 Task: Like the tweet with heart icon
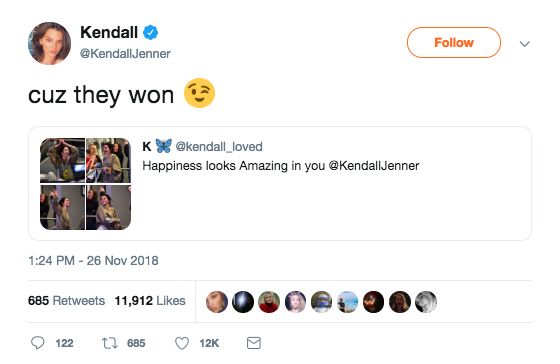pos(182,343)
